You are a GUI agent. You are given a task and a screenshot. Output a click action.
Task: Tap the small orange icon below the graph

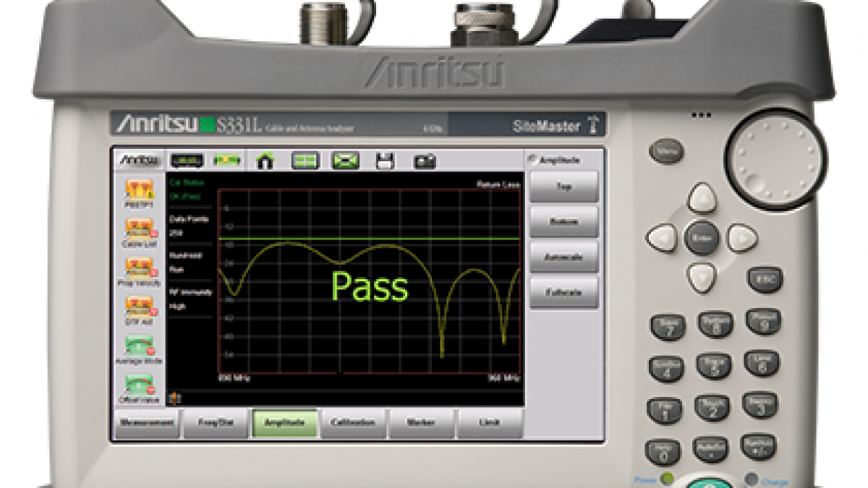(x=173, y=397)
